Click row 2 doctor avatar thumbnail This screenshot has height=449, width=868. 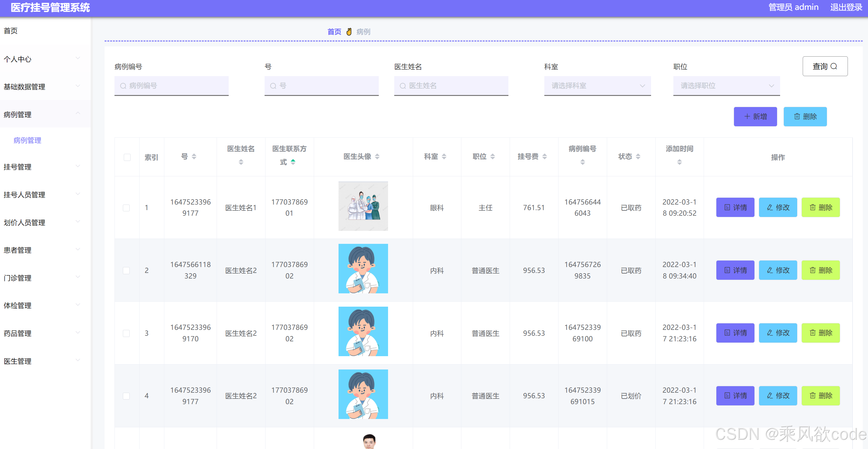(x=363, y=269)
